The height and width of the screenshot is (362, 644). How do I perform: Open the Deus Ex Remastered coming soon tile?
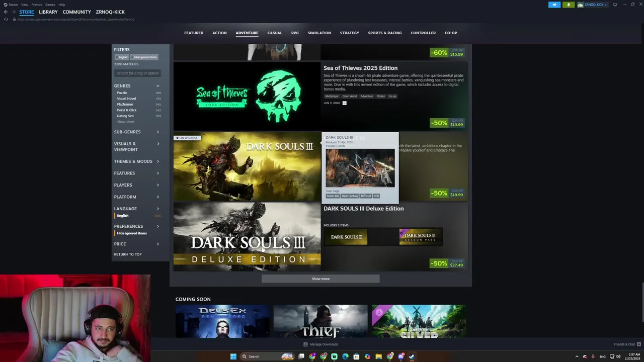pyautogui.click(x=222, y=321)
